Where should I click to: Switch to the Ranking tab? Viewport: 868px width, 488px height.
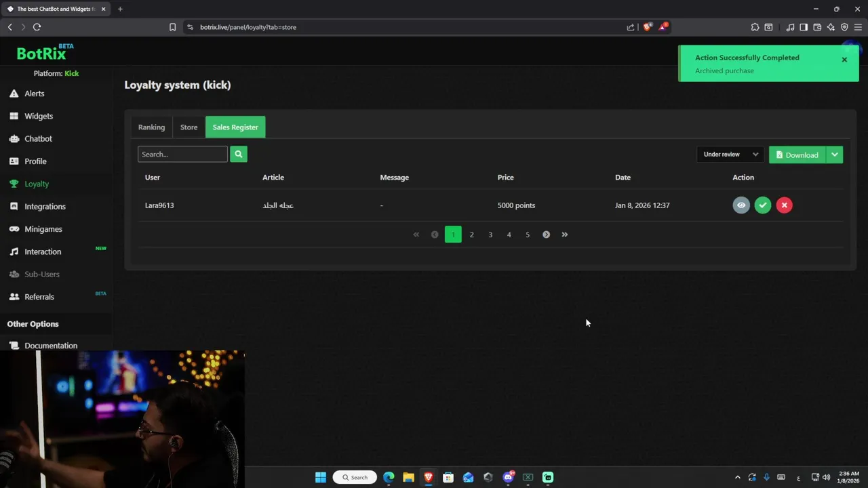point(151,127)
